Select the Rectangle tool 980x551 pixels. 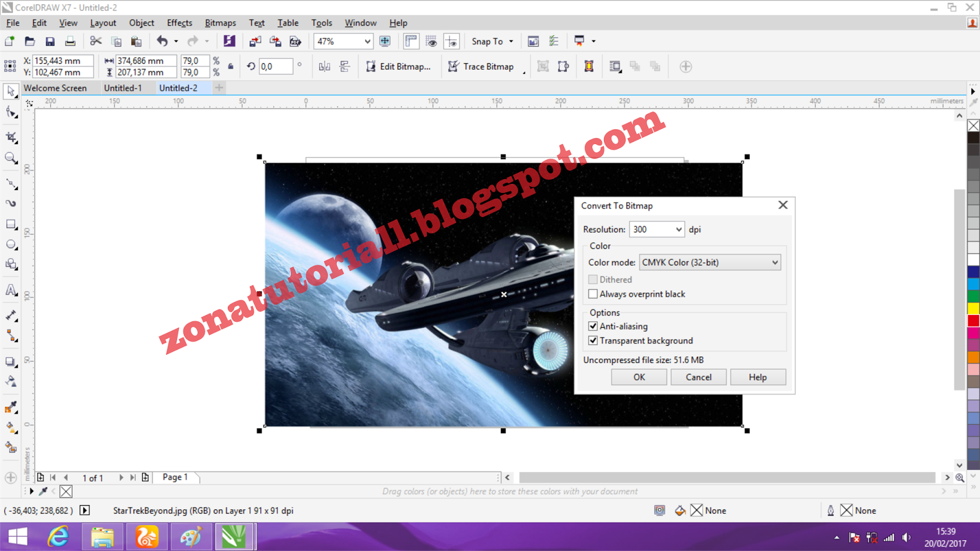tap(11, 224)
